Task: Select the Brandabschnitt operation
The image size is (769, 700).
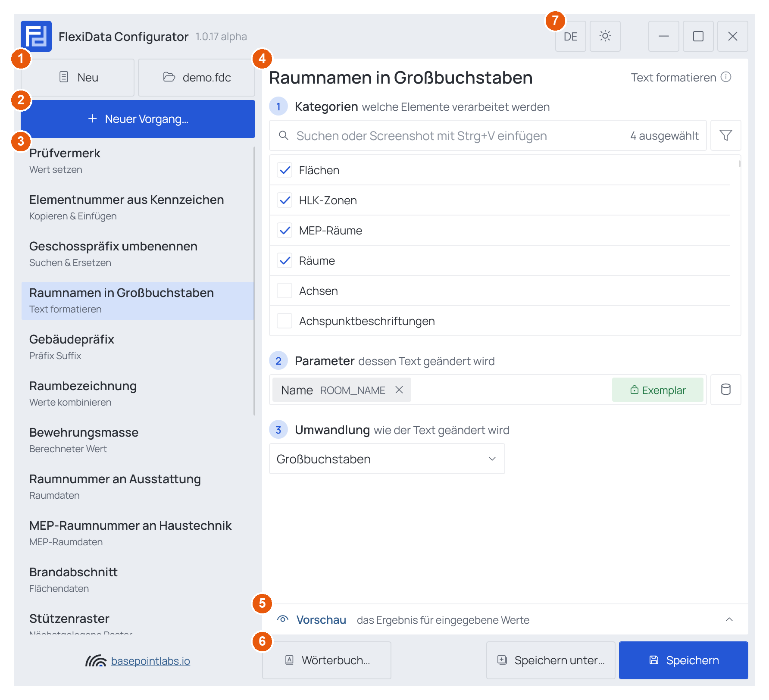Action: pyautogui.click(x=138, y=580)
